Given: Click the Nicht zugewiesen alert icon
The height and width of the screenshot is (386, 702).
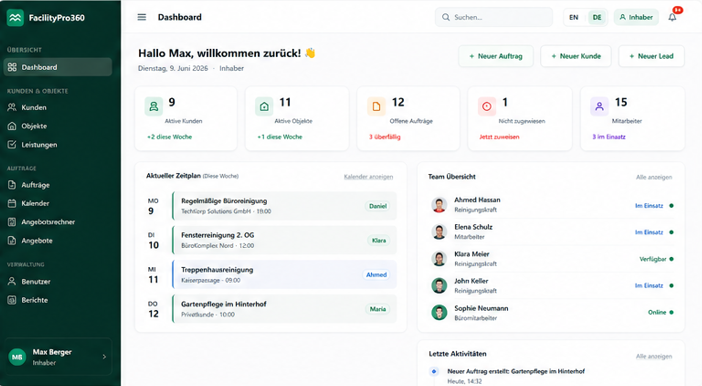Looking at the screenshot, I should click(x=487, y=107).
